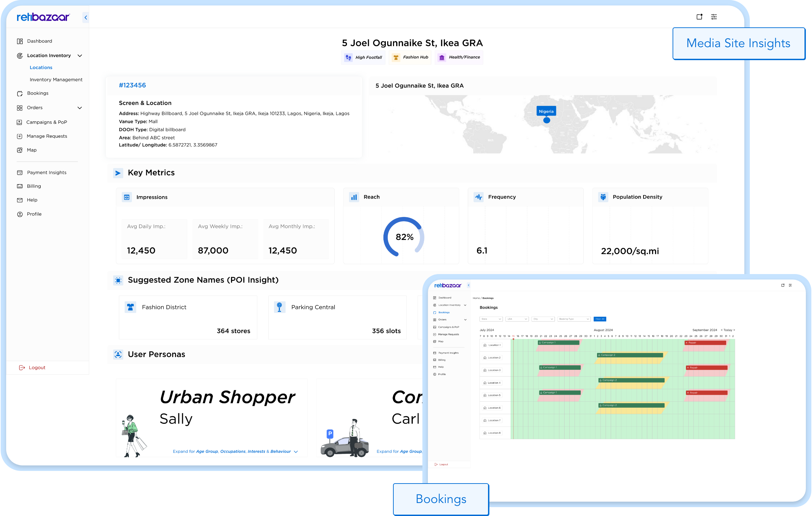Screen dimensions: 812x516
Task: Collapse the Location Inventory submenu chevron
Action: click(x=80, y=56)
